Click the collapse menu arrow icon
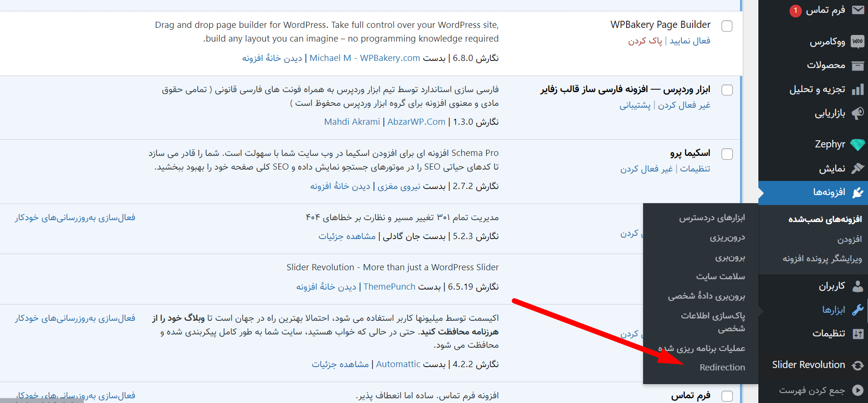868x403 pixels. click(x=858, y=390)
